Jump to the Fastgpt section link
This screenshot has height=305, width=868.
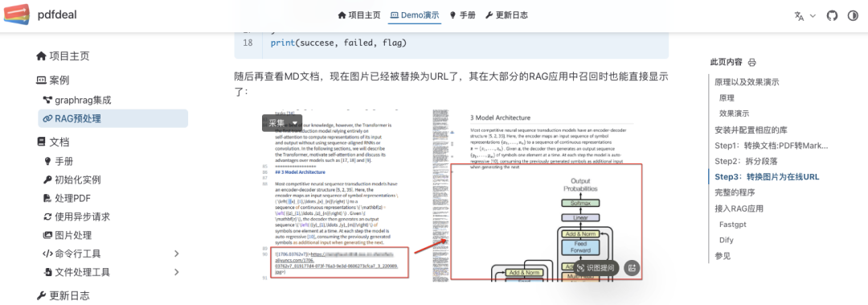point(734,225)
